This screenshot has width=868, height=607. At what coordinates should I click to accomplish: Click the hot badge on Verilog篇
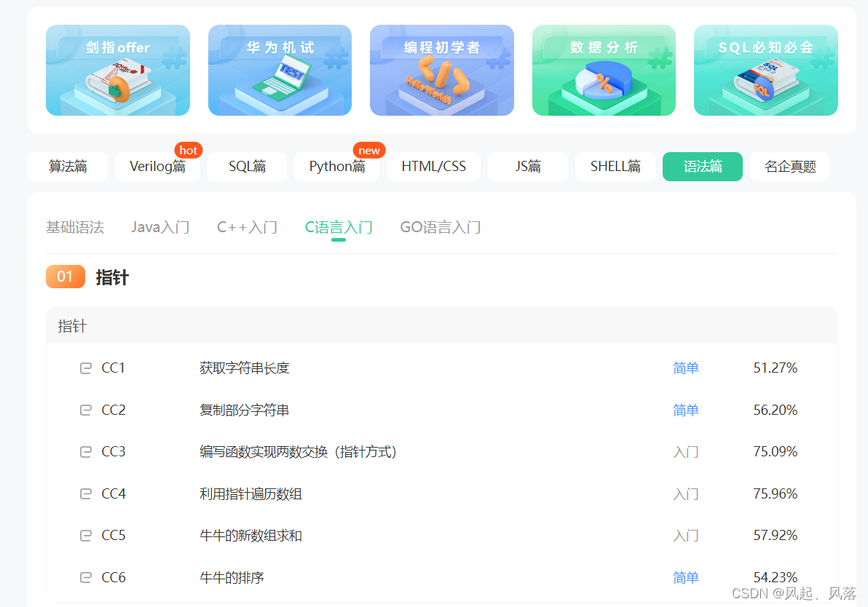tap(188, 150)
